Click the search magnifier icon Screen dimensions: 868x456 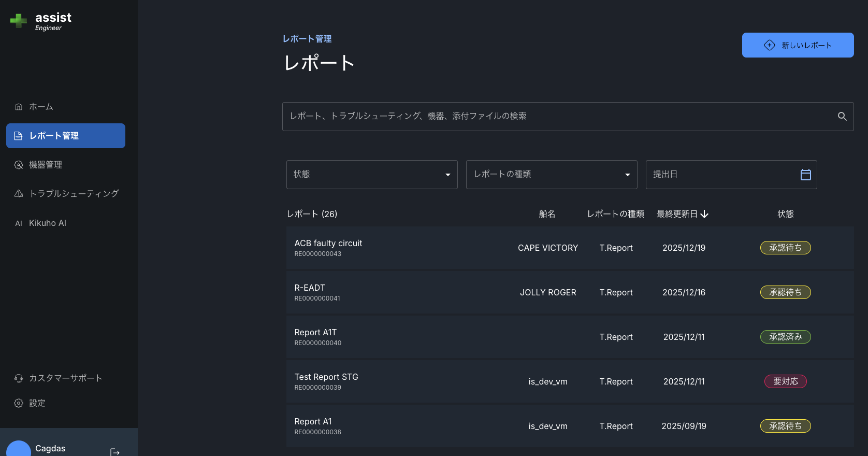tap(842, 117)
